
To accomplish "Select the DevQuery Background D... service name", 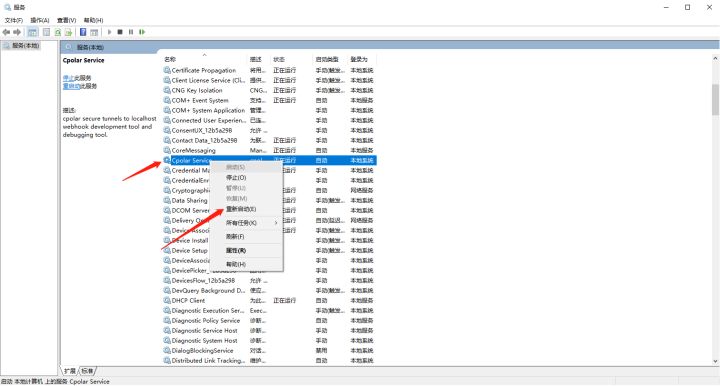I will (208, 291).
